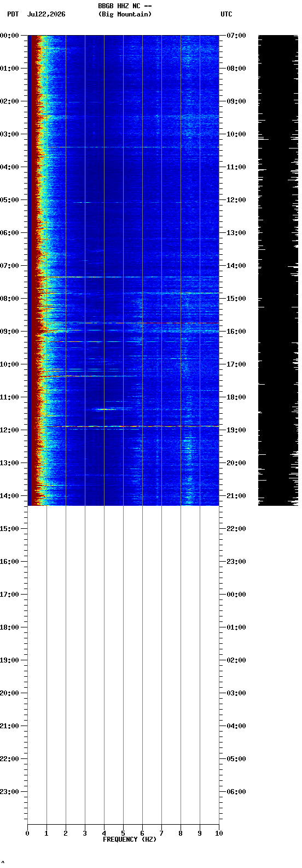Viewport: 302px width, 868px height.
Task: Click the 19:00 UTC time label
Action: [x=236, y=430]
